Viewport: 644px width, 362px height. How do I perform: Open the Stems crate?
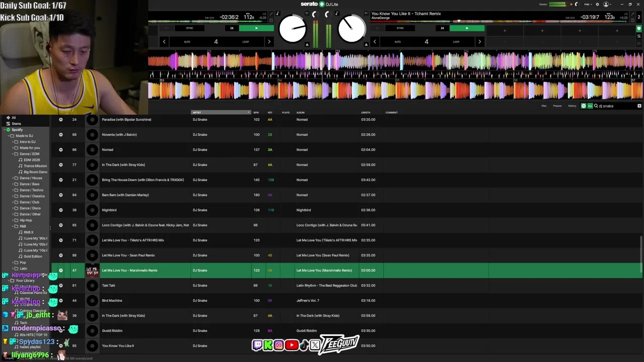pos(16,124)
